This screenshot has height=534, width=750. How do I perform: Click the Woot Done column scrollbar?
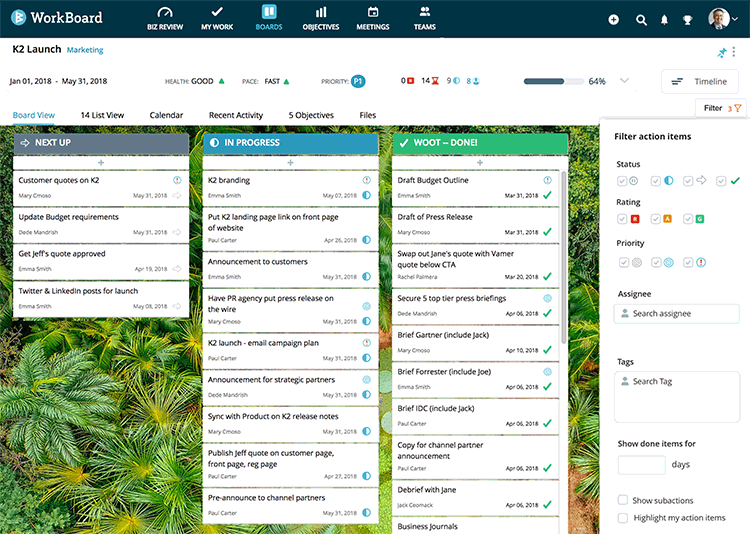[x=564, y=257]
